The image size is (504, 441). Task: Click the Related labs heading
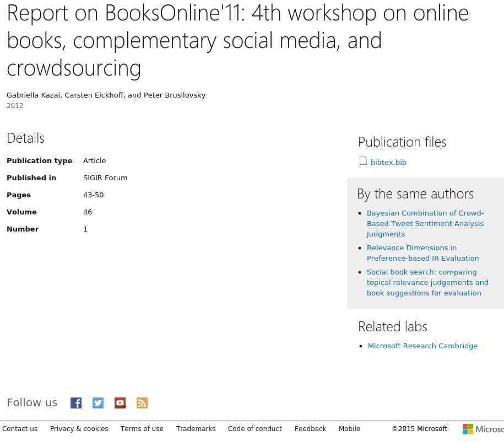[x=393, y=326]
